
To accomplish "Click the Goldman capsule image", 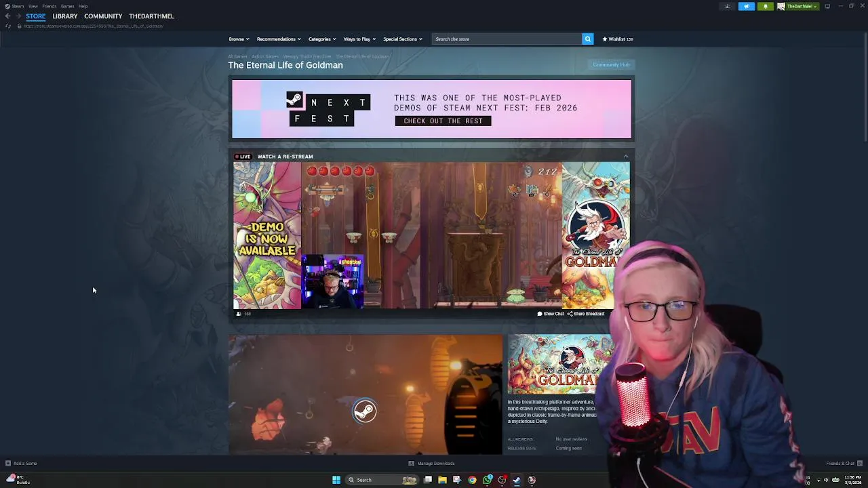I will (561, 364).
